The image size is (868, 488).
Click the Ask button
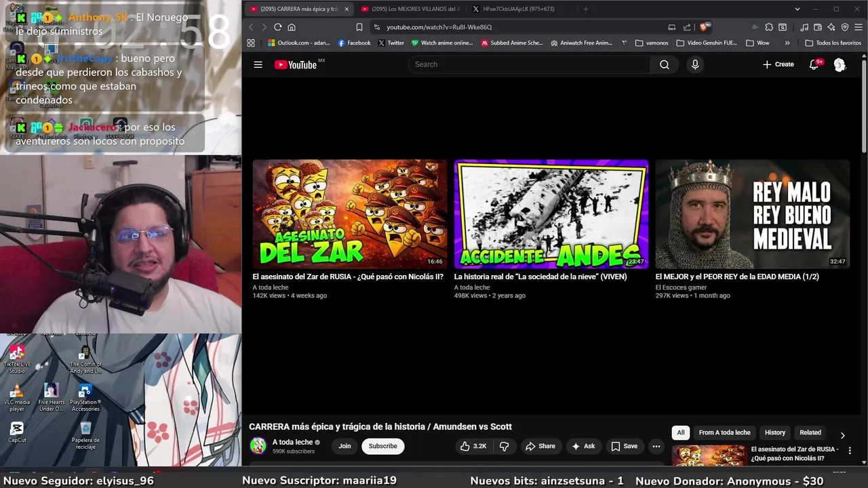click(583, 446)
